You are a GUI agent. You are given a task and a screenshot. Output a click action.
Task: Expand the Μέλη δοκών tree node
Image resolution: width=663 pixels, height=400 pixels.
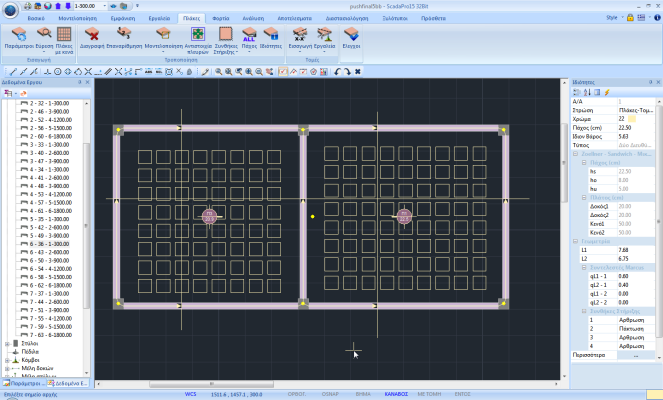pos(7,368)
